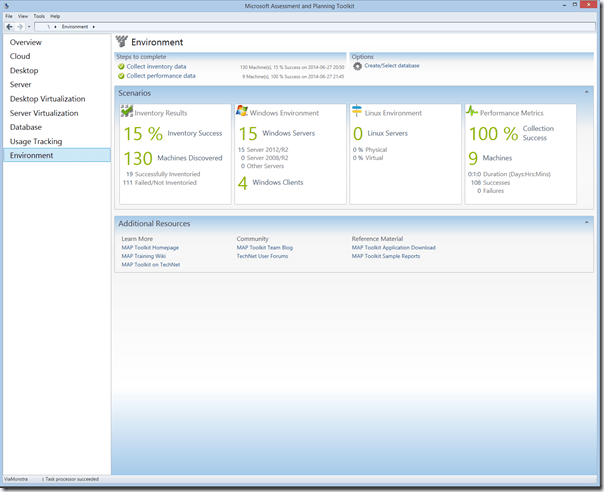Click the Back navigation arrow
604x492 pixels.
[9, 27]
